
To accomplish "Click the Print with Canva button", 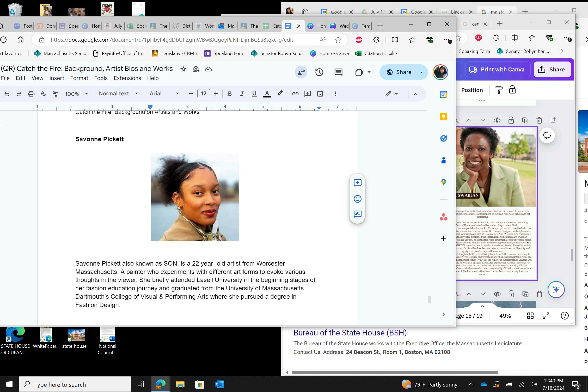I will tap(497, 70).
